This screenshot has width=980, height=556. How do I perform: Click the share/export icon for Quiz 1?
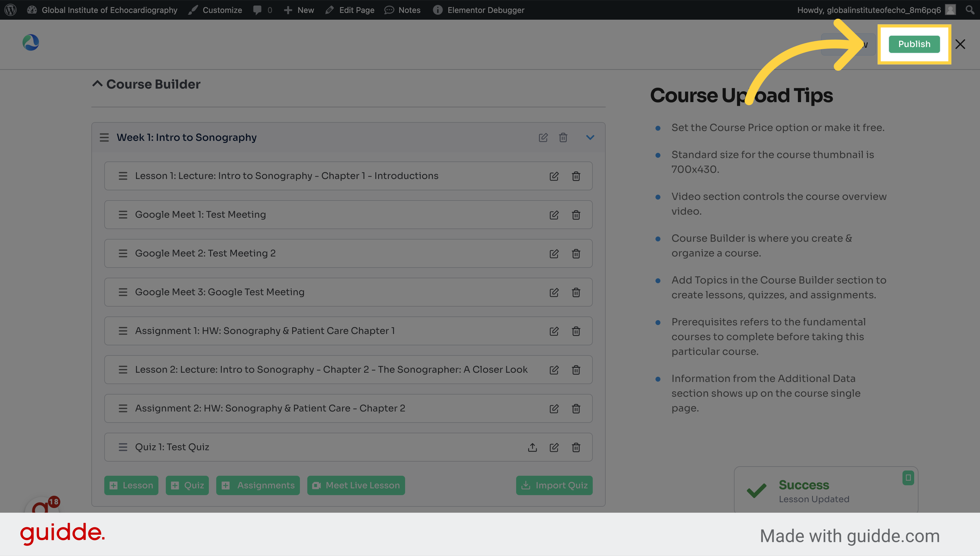coord(532,446)
